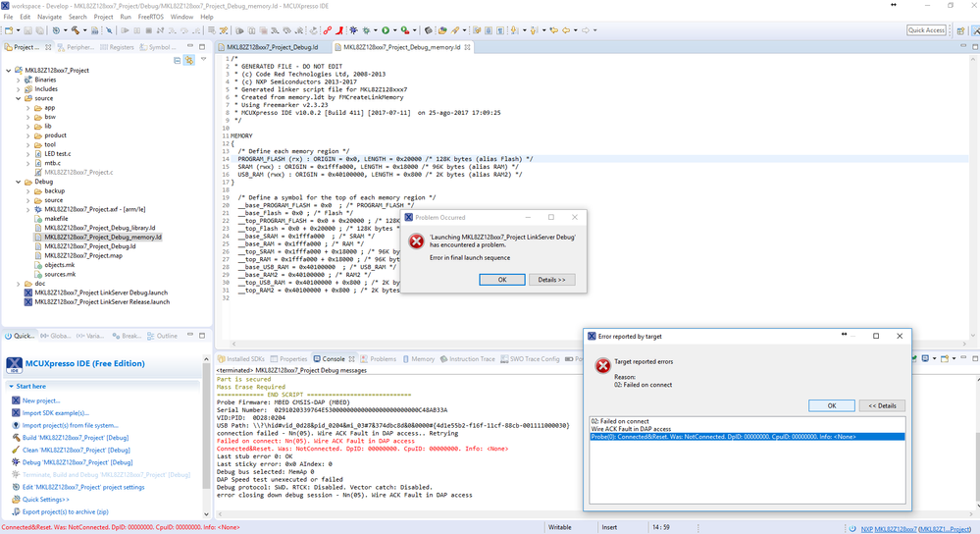Open the Run button dropdown arrow
Screen dimensions: 980x534
tap(395, 30)
